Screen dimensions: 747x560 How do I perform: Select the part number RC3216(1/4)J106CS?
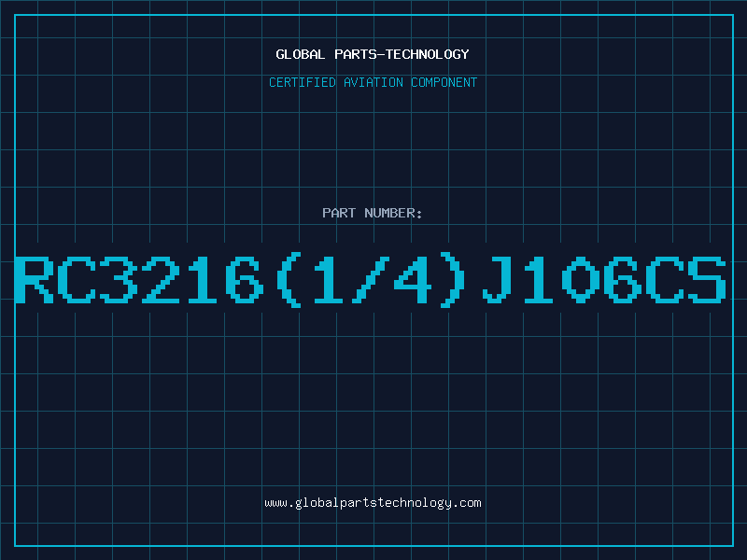[x=371, y=279]
